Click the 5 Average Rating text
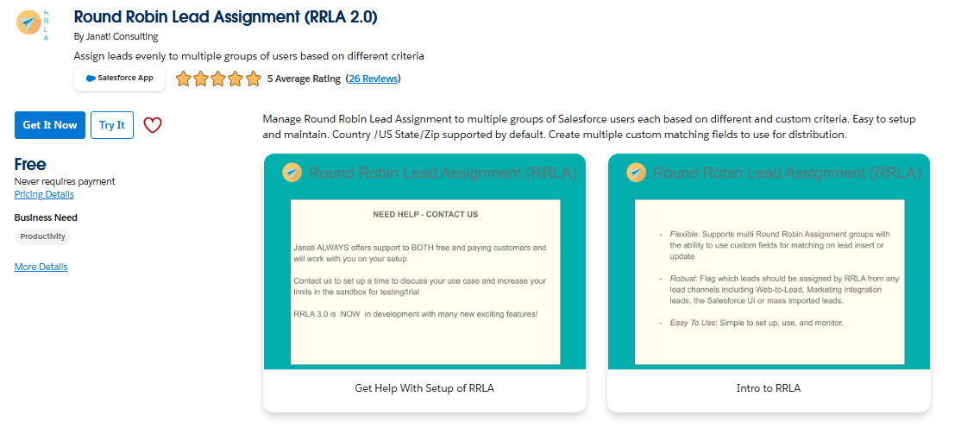The image size is (980, 428). click(304, 79)
